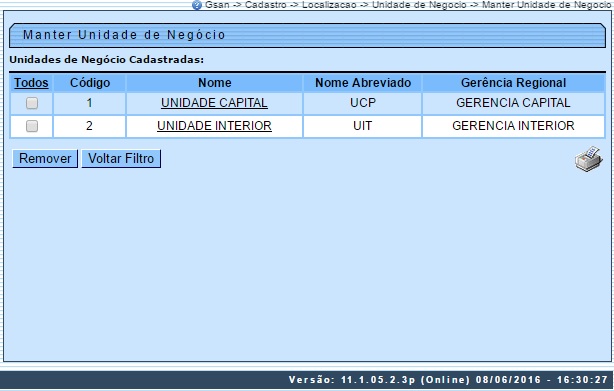614x391 pixels.
Task: Click the Versão status text in footer
Action: (x=448, y=380)
